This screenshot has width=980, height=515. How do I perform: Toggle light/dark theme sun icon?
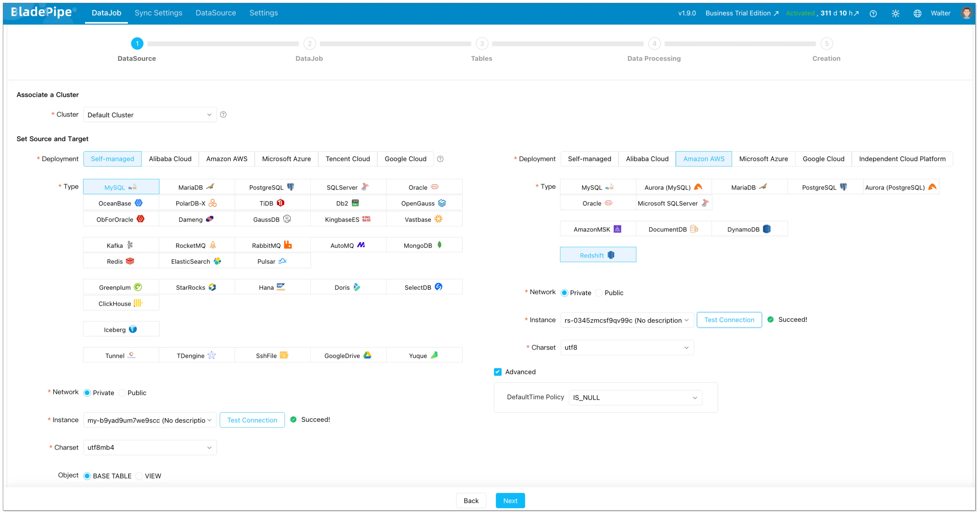895,13
